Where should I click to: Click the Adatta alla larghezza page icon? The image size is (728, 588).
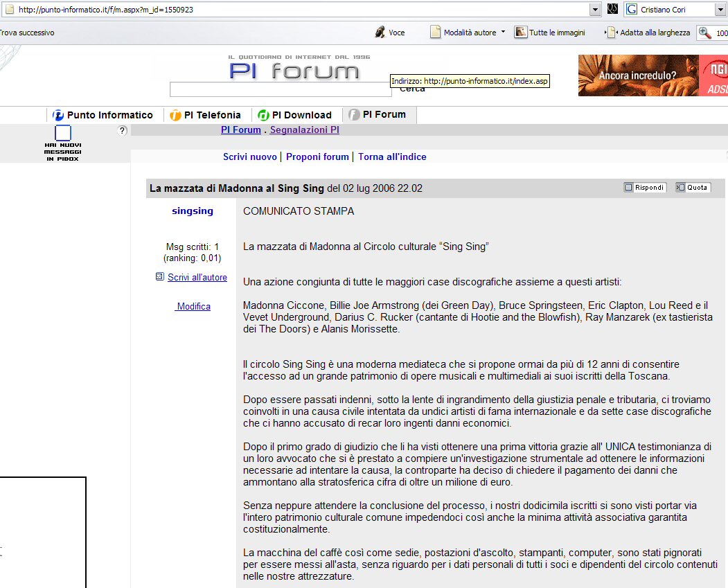point(611,33)
